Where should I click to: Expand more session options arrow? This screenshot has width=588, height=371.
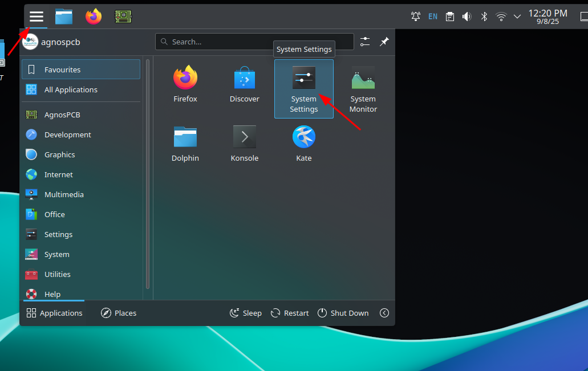(x=384, y=313)
